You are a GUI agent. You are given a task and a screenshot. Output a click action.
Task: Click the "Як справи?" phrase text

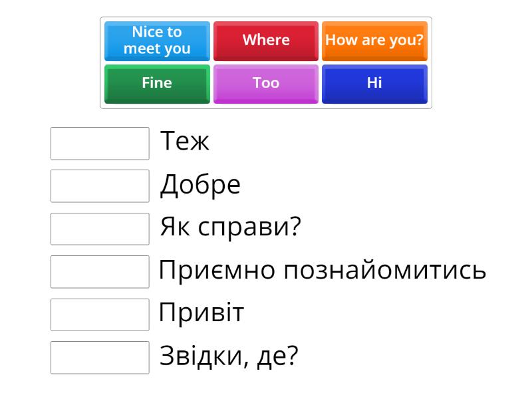[231, 227]
